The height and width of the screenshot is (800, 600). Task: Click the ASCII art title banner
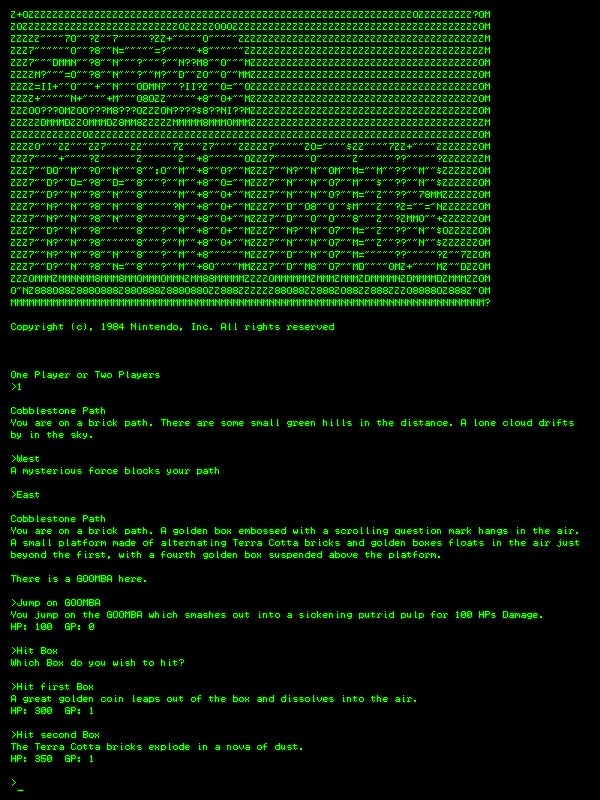251,159
